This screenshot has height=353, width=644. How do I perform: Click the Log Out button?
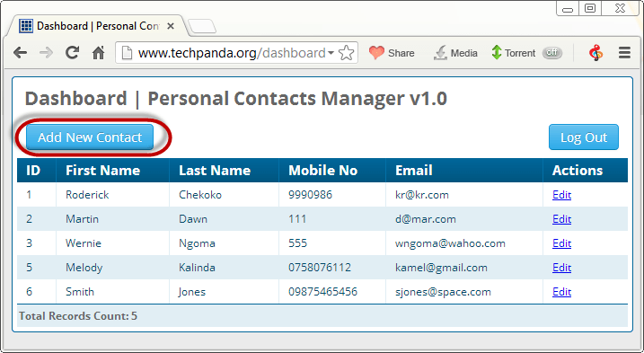(x=584, y=137)
